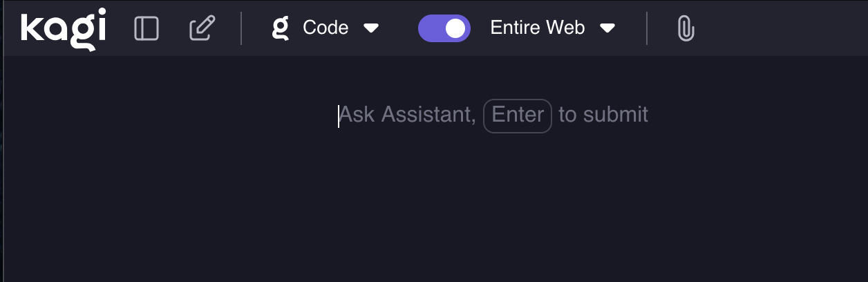
Task: Click the Kagi "g" model icon
Action: (280, 28)
